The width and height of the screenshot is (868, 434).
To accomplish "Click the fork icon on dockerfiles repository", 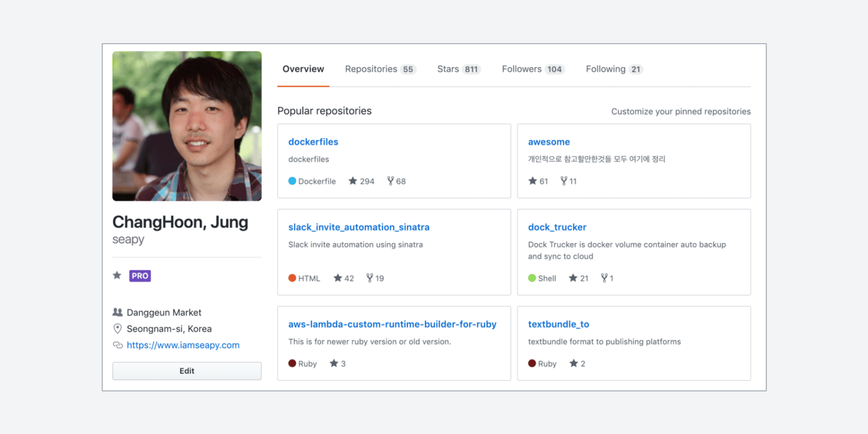I will click(x=391, y=181).
